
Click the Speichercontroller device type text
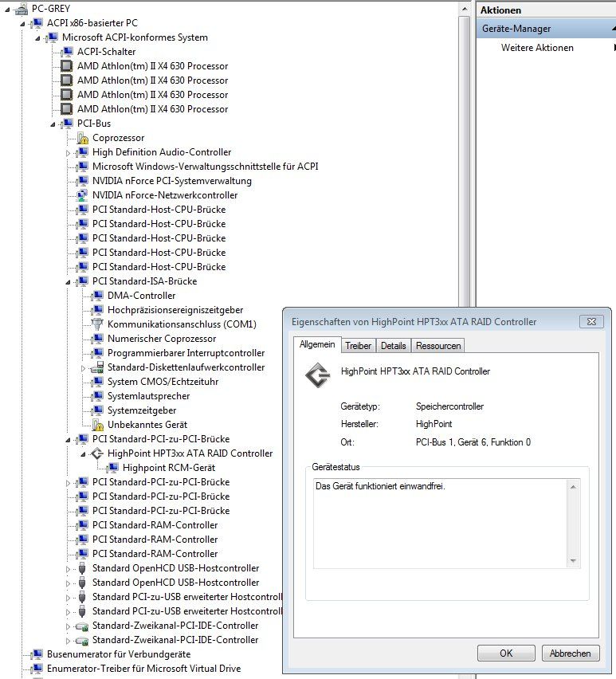pyautogui.click(x=449, y=406)
